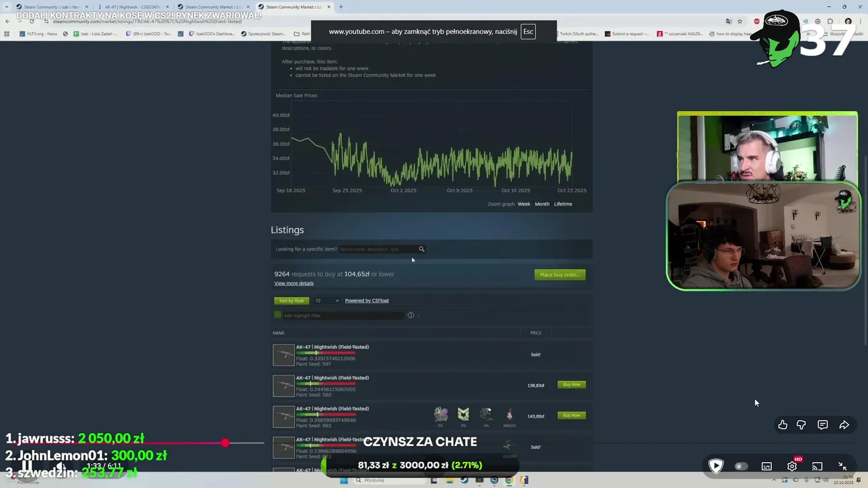
Task: Click the NAME column header
Action: (279, 333)
